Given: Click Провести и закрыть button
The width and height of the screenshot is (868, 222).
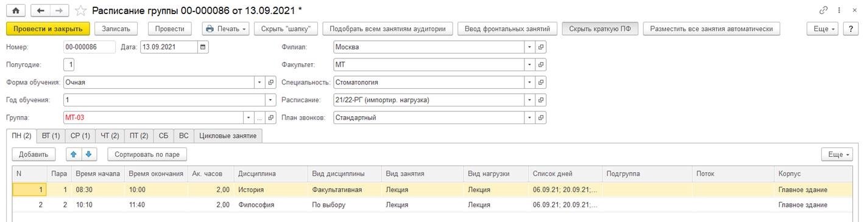Looking at the screenshot, I should [x=48, y=29].
